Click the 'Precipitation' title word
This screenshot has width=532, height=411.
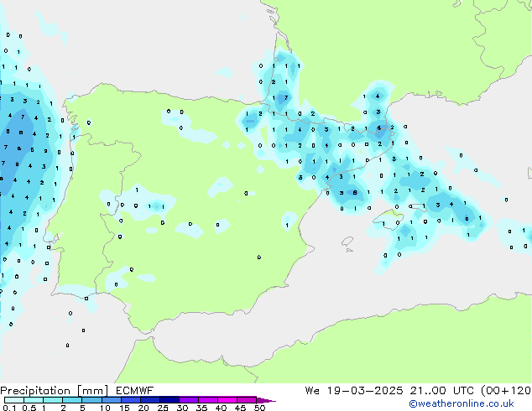point(35,391)
